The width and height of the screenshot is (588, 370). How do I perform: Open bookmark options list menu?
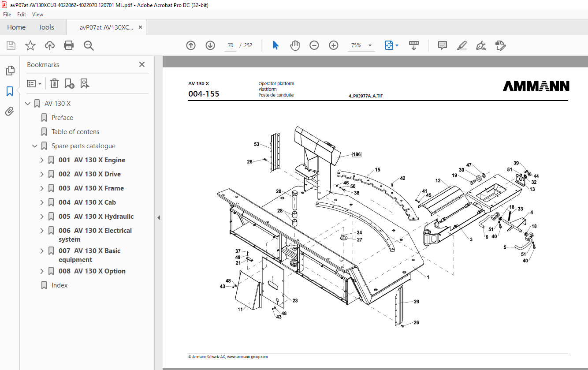34,83
